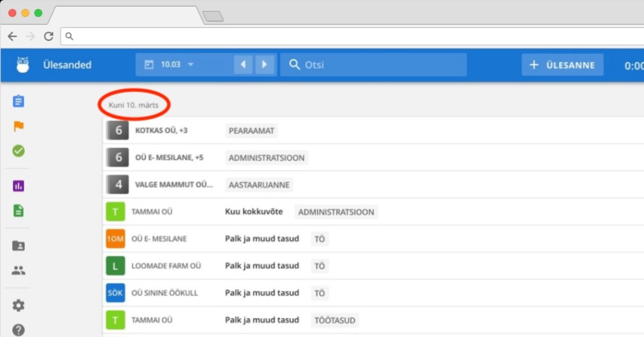Screen dimensions: 644x337
Task: Click the AASTAARUANNE tag
Action: (x=259, y=185)
